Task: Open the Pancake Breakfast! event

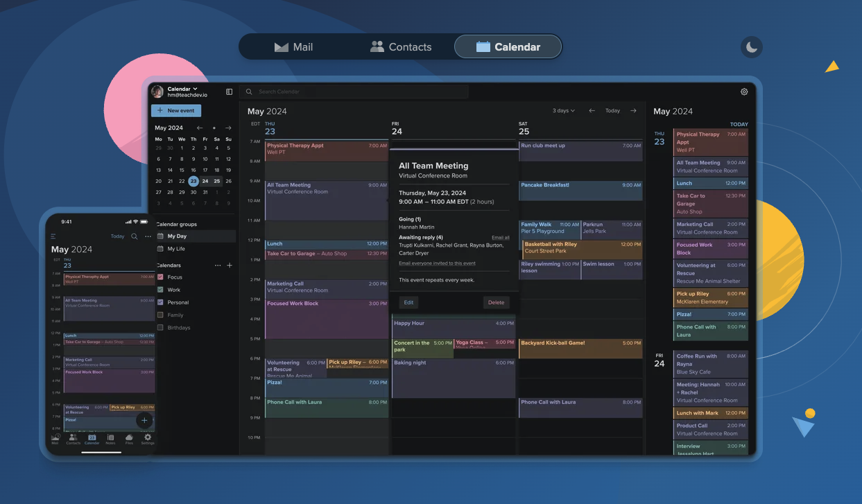Action: tap(580, 191)
